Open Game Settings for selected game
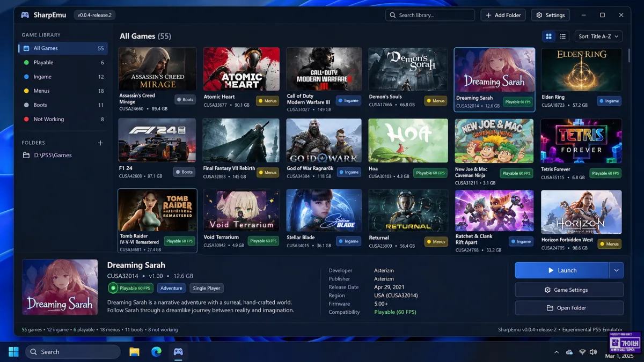The image size is (644, 362). 569,290
